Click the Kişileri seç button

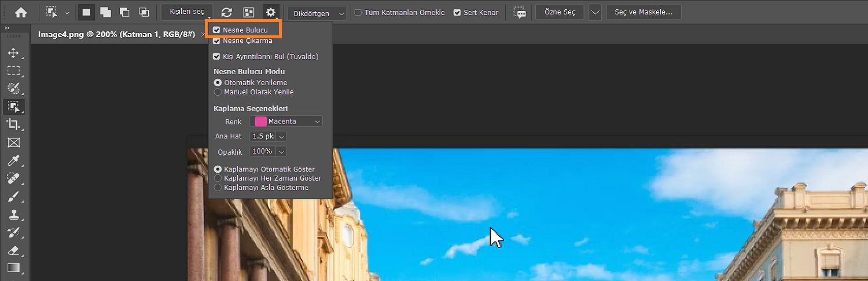pyautogui.click(x=187, y=12)
